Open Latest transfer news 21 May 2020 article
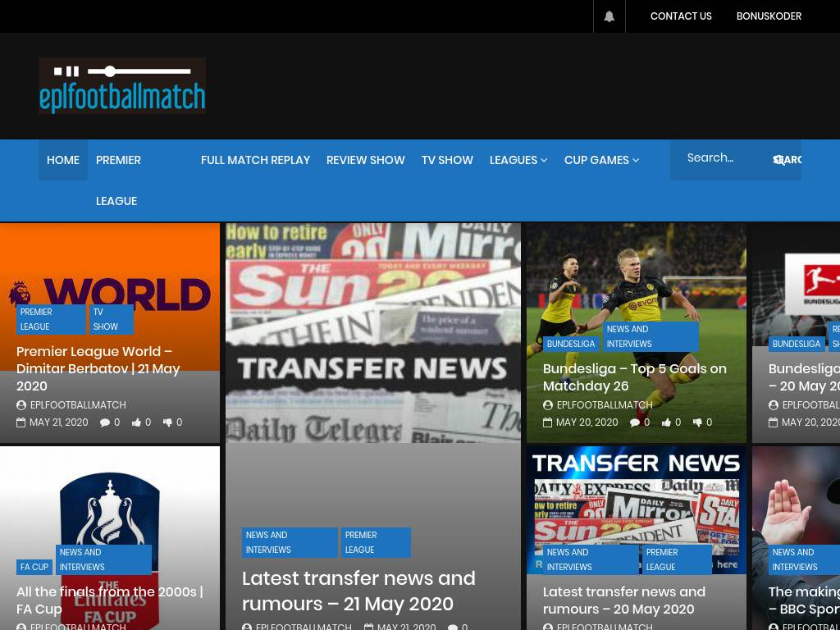 [358, 591]
